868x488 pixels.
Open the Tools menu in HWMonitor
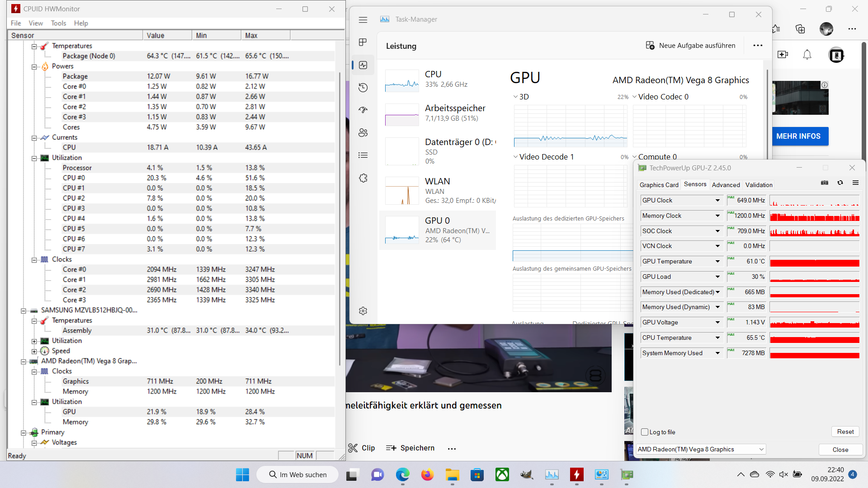pyautogui.click(x=58, y=23)
